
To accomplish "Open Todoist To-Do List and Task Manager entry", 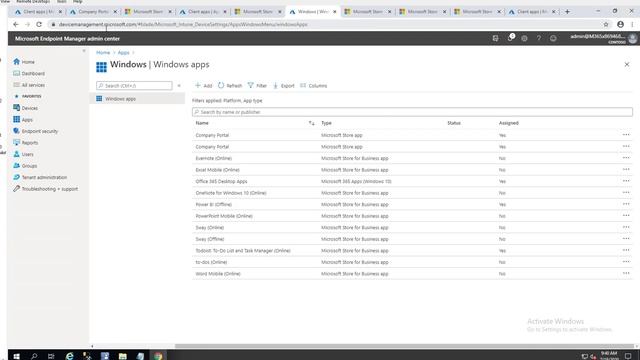I will 243,251.
